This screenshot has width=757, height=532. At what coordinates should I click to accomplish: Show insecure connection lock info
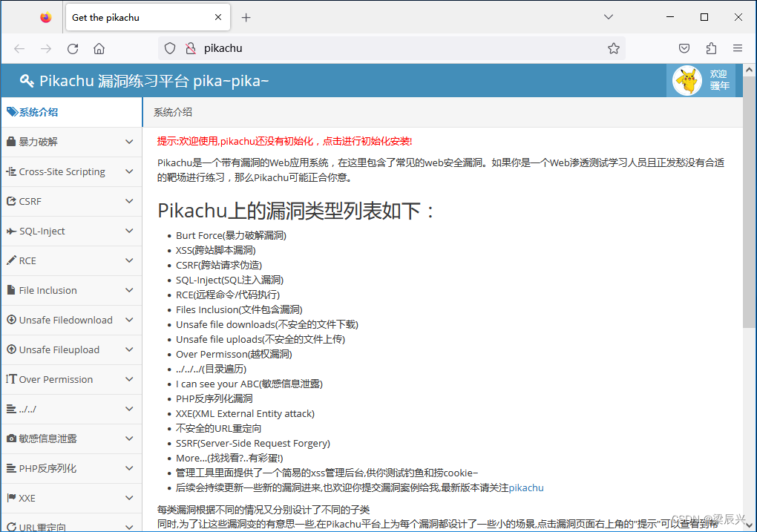(191, 48)
